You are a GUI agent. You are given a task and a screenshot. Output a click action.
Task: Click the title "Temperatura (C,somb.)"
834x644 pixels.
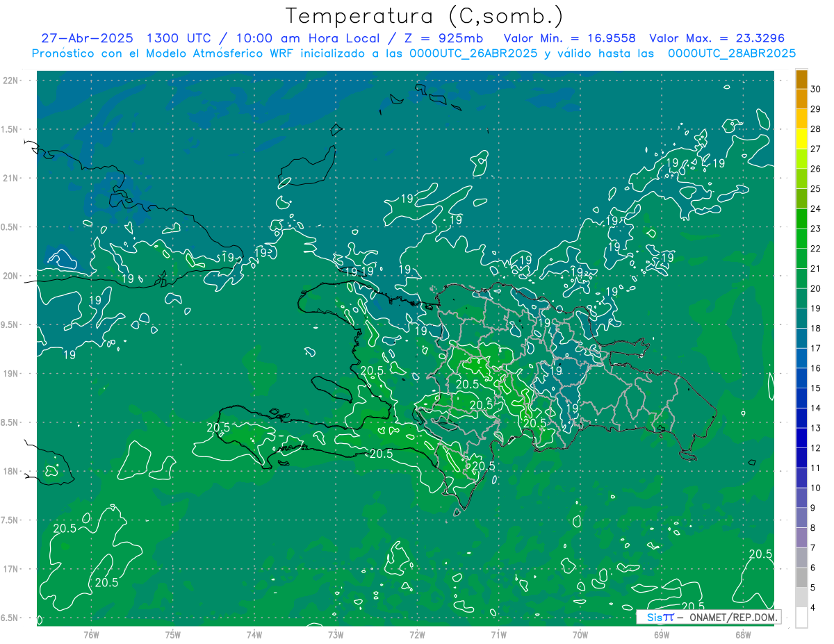[x=424, y=16]
